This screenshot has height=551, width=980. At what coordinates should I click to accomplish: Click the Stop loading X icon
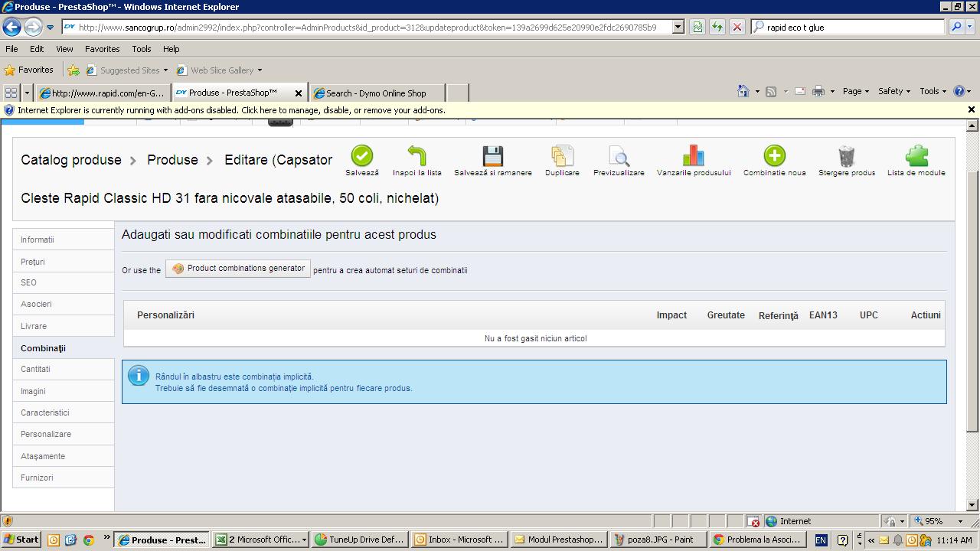coord(737,27)
